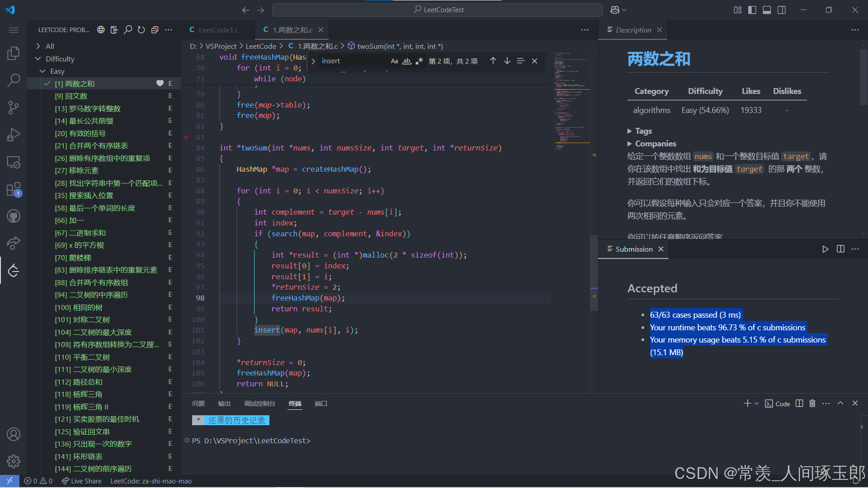The height and width of the screenshot is (488, 868).
Task: Open the LeetCode problem search icon
Action: (x=128, y=30)
